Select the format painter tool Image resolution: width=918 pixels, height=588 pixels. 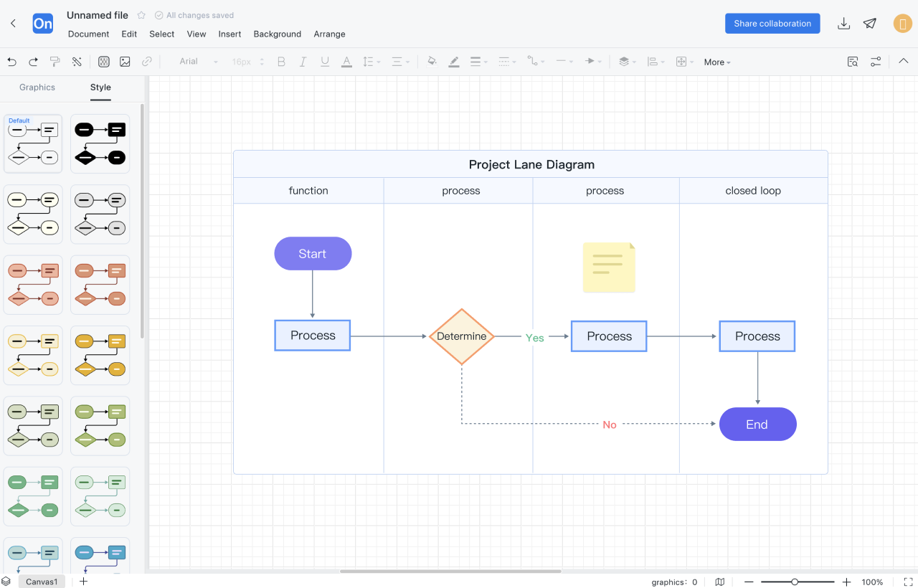pyautogui.click(x=55, y=62)
